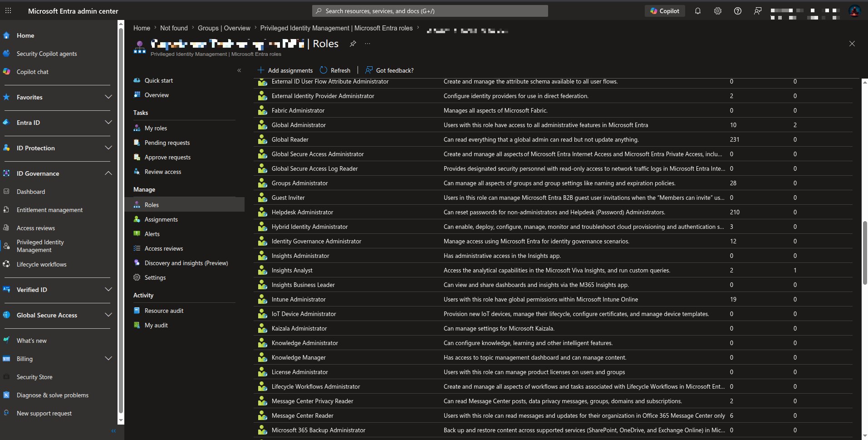Screen dimensions: 868x440
Task: Click the Pending requests icon
Action: 137,143
